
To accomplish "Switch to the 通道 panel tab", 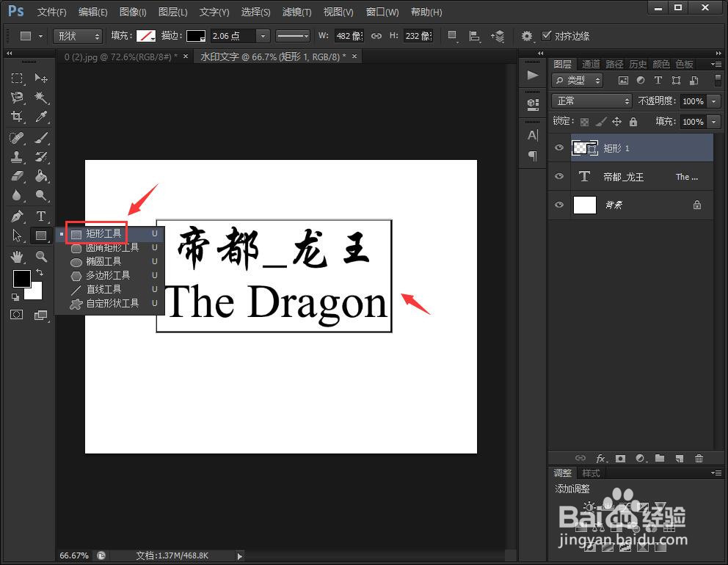I will 590,64.
